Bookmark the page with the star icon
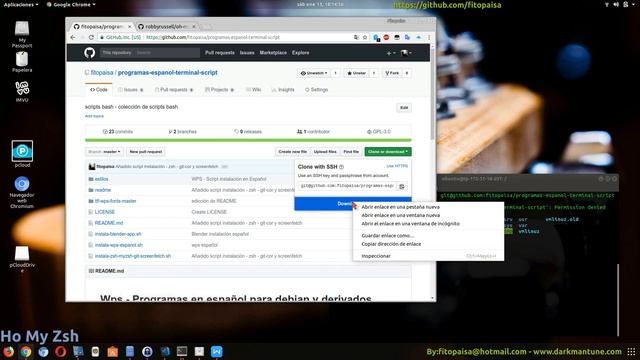Image resolution: width=640 pixels, height=360 pixels. (365, 37)
